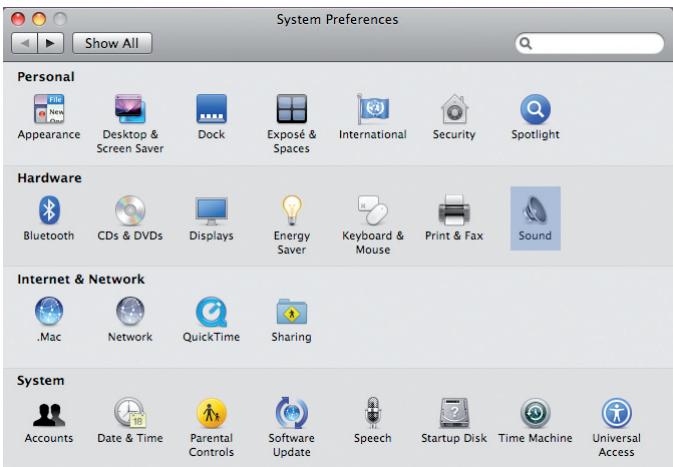Click the magnifying glass in search field
Screen dimensions: 673x467
pyautogui.click(x=525, y=43)
